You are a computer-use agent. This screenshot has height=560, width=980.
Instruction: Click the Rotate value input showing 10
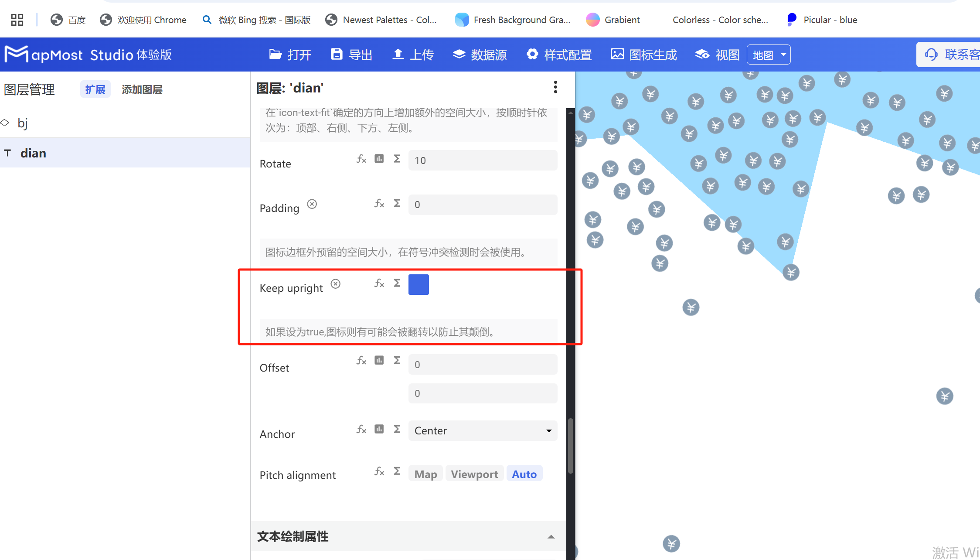click(482, 160)
